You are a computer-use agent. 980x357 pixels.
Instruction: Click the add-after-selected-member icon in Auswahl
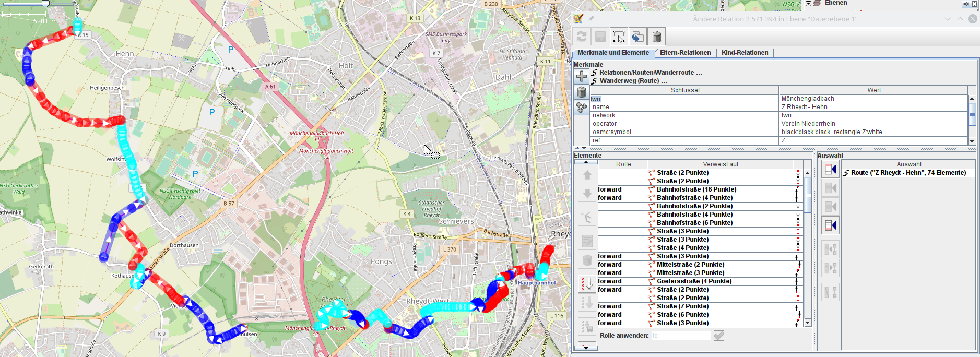click(830, 207)
